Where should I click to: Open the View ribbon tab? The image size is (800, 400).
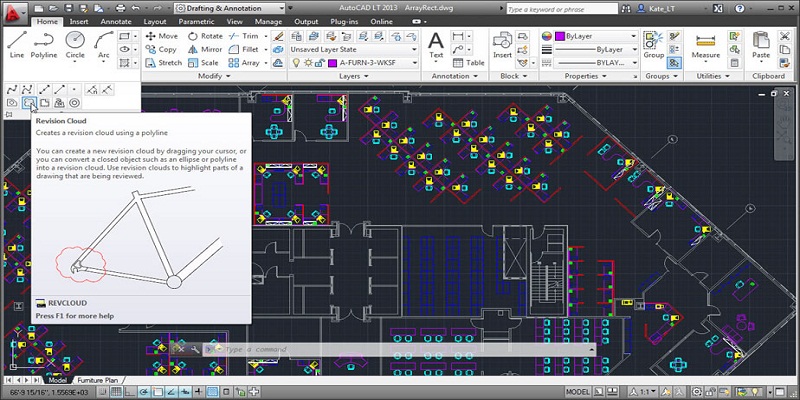coord(234,21)
